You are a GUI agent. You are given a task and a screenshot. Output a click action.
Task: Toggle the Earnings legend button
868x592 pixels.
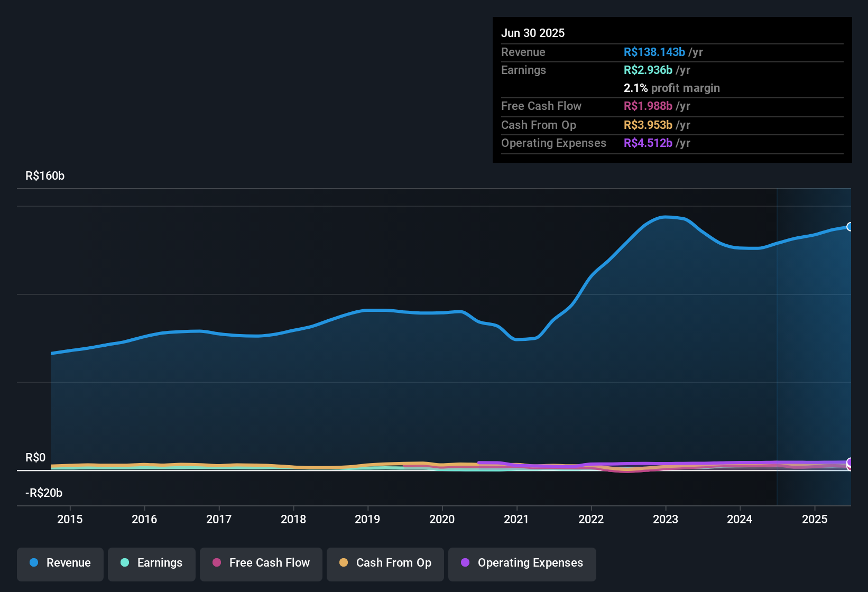[x=152, y=564]
